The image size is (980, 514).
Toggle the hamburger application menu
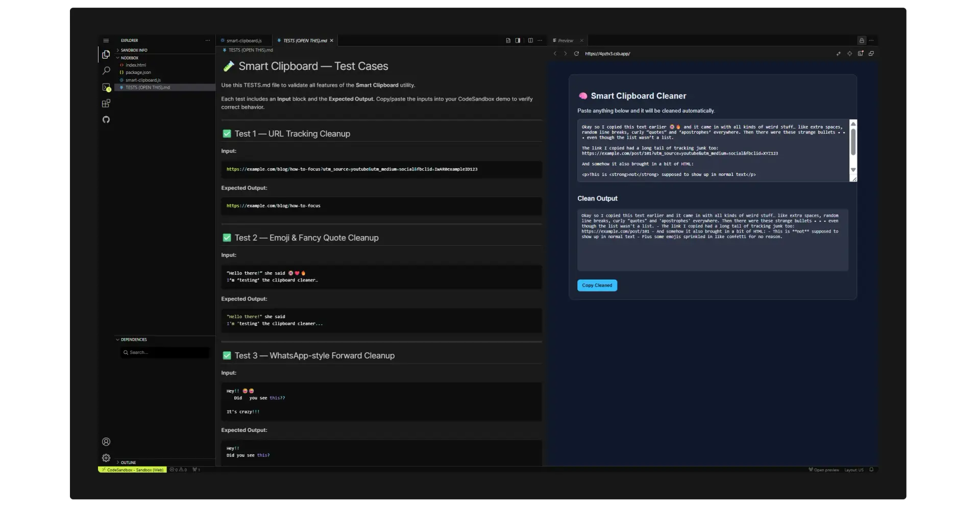pyautogui.click(x=106, y=41)
